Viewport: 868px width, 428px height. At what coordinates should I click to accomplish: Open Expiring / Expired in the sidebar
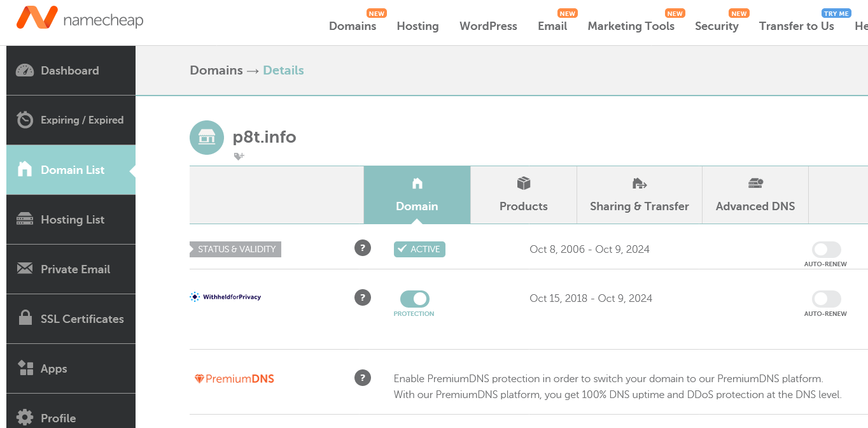click(x=71, y=120)
